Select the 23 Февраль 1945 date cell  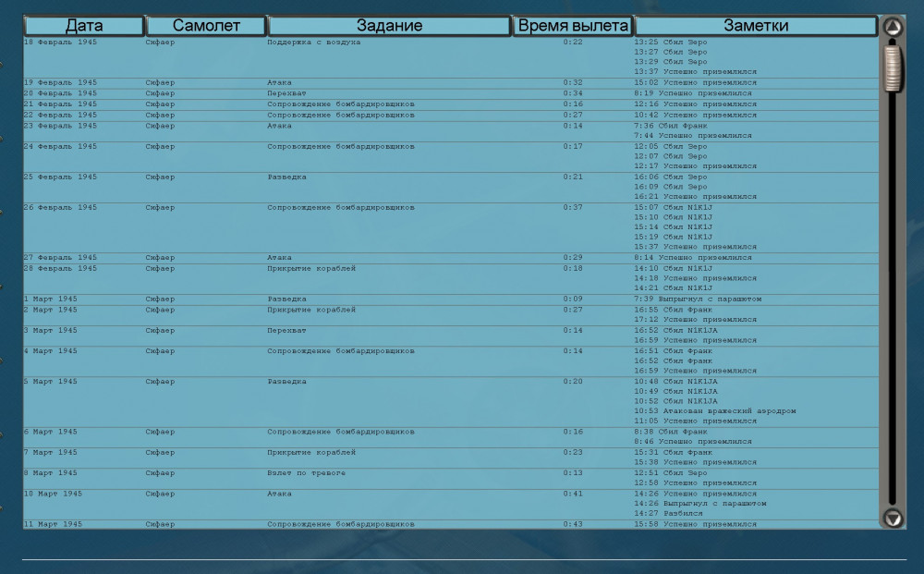tap(60, 126)
